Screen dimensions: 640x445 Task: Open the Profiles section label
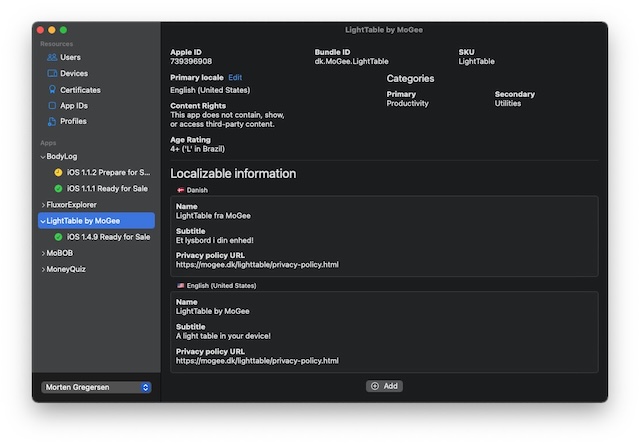73,121
